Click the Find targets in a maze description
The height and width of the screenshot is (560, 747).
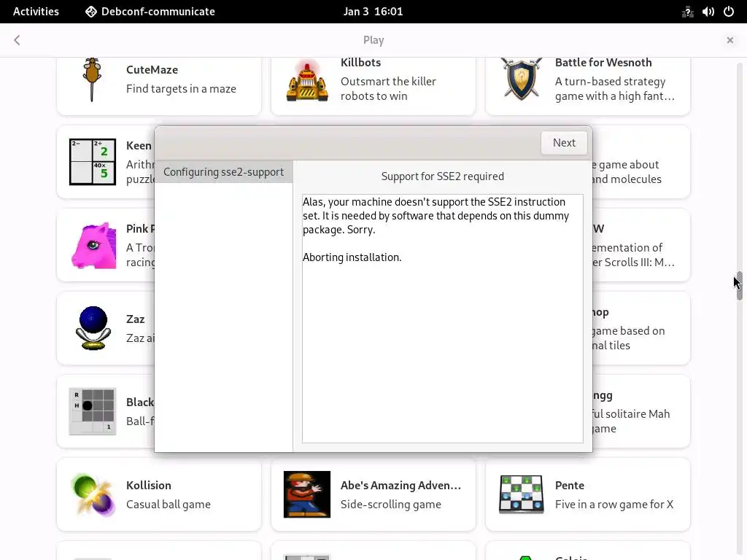pyautogui.click(x=181, y=88)
